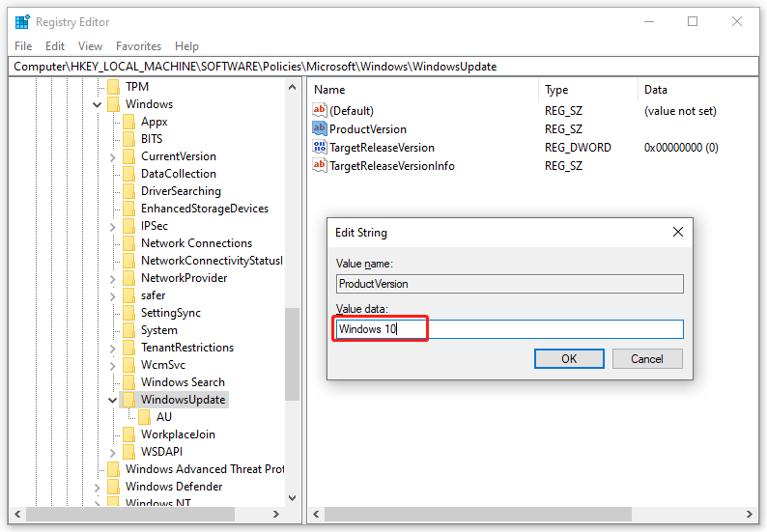The height and width of the screenshot is (532, 767).
Task: Expand the safer key
Action: point(112,295)
